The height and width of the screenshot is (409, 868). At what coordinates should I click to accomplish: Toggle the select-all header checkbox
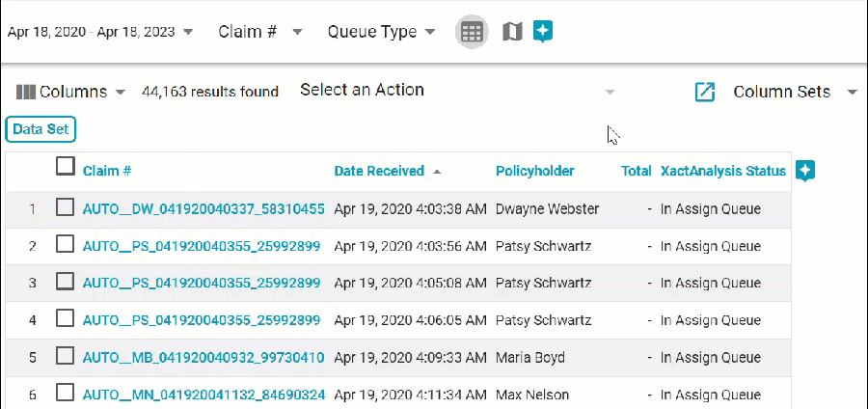coord(66,167)
